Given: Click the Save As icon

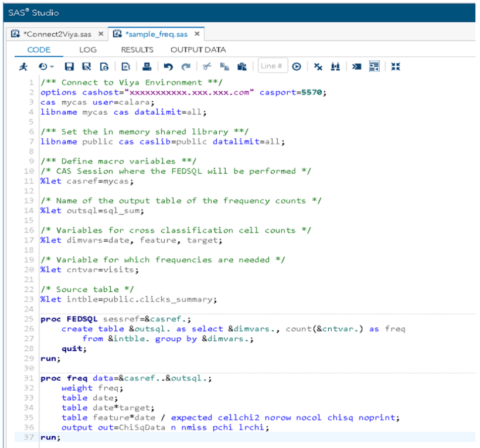Looking at the screenshot, I should (x=87, y=66).
